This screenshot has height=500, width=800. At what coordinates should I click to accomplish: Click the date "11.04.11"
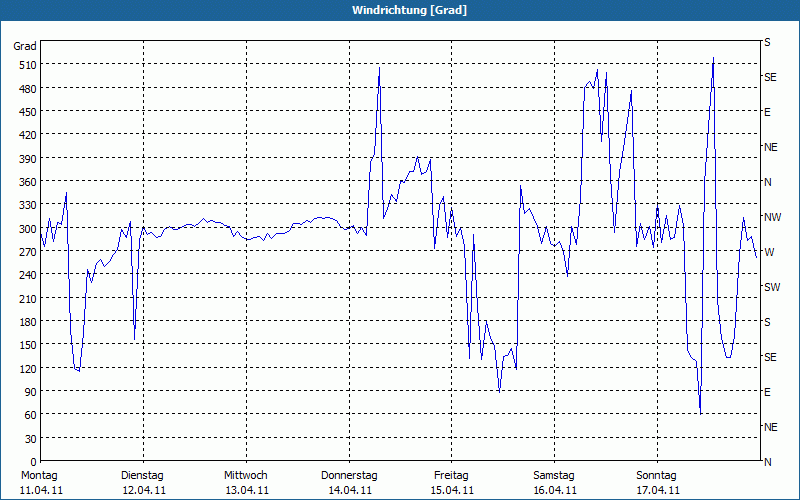41,491
